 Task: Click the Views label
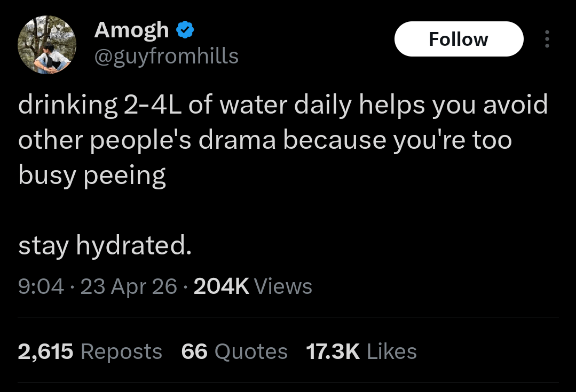tap(283, 286)
